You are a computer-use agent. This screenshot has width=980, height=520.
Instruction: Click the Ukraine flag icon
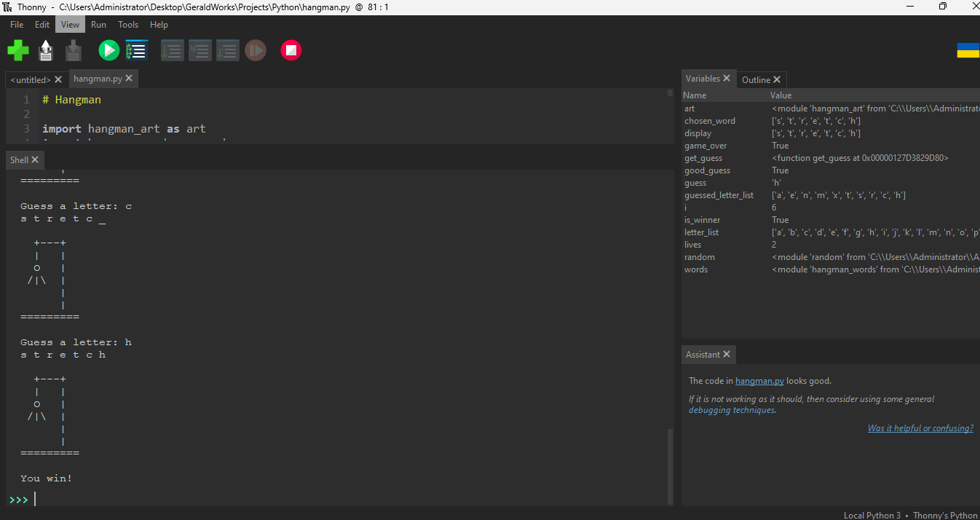click(x=968, y=50)
